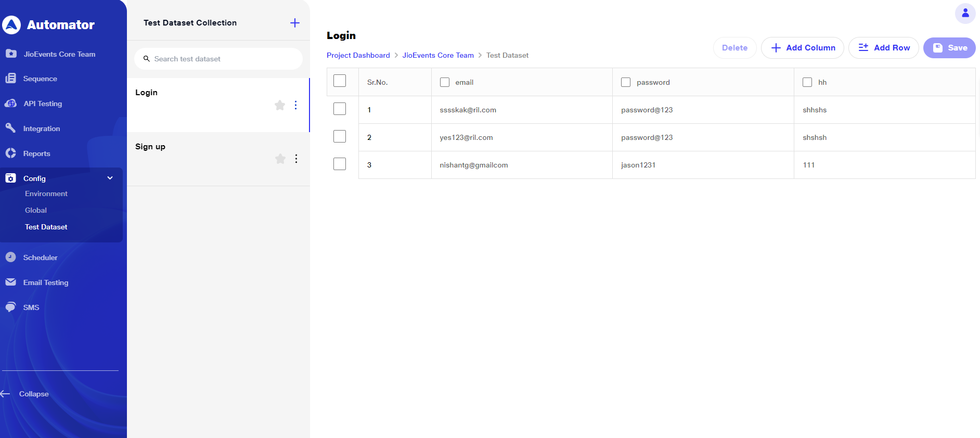980x438 pixels.
Task: Click password@123 in row 1
Action: click(703, 110)
